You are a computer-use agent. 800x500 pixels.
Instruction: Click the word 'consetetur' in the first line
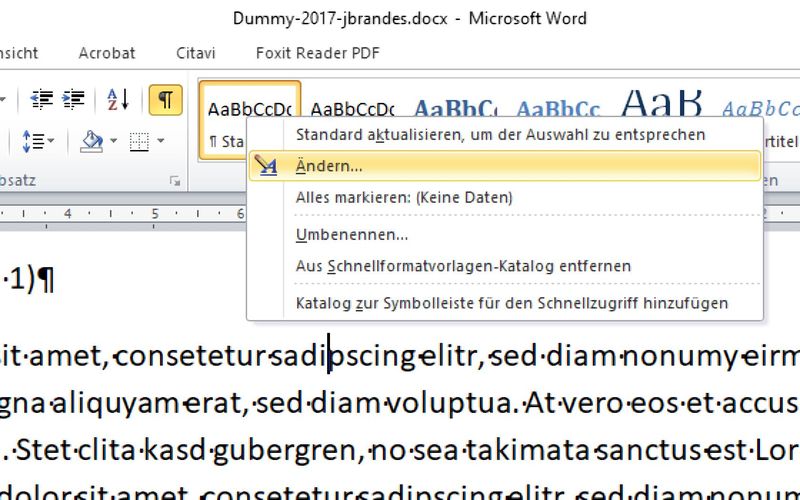[190, 356]
